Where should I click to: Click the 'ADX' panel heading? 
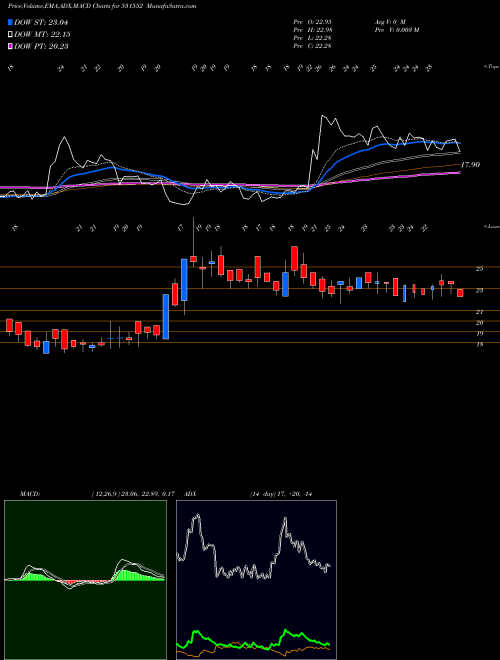click(191, 494)
